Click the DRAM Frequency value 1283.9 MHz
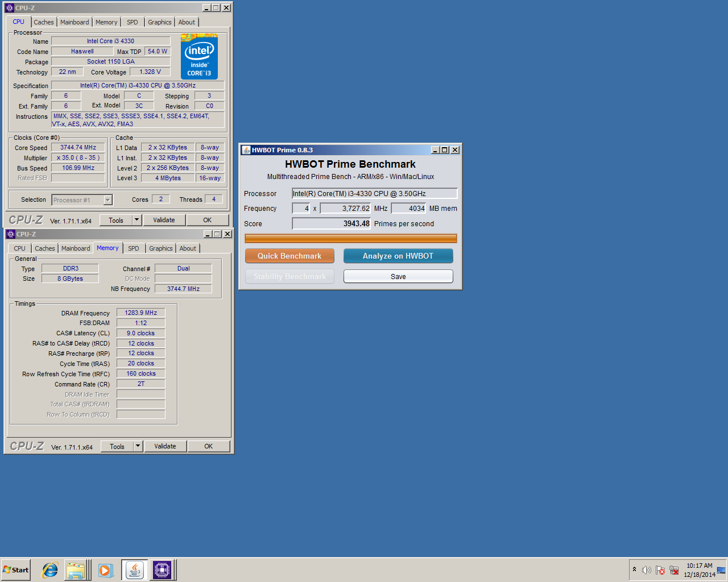The image size is (728, 582). click(141, 313)
